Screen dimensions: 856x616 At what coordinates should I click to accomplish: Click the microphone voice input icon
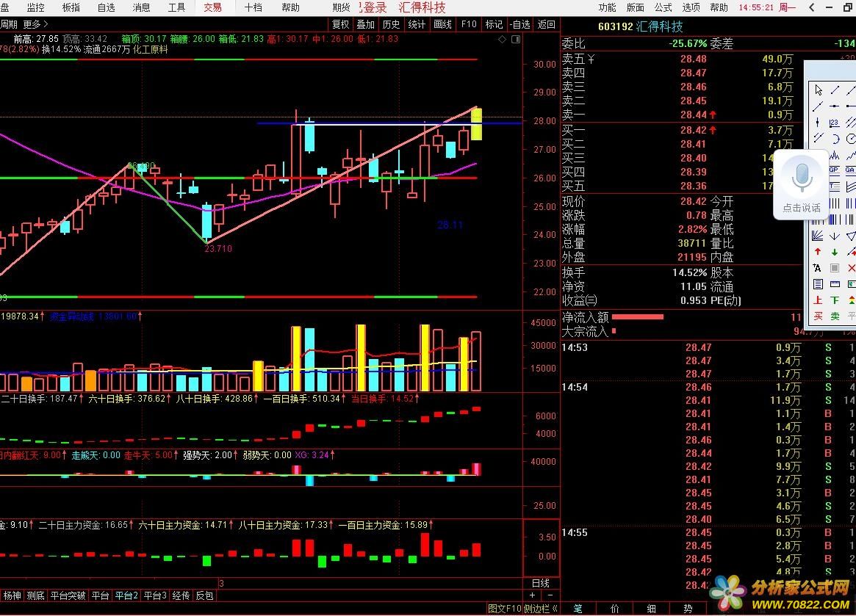[x=802, y=178]
